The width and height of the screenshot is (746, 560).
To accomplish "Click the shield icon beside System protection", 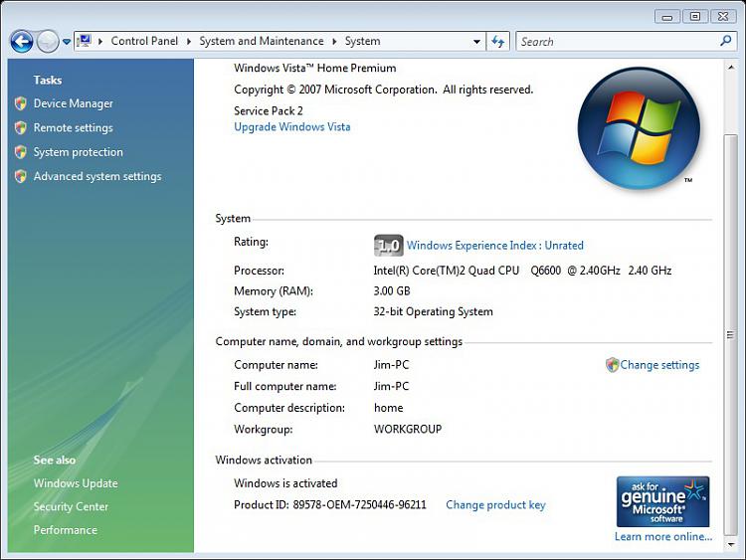I will tap(21, 152).
